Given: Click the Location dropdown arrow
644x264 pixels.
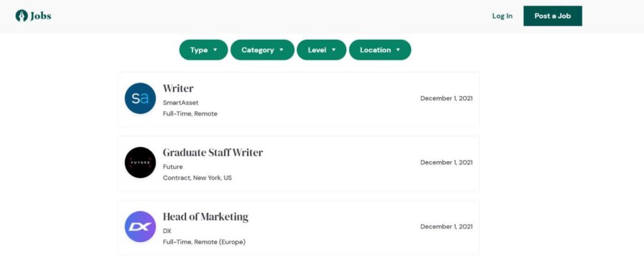Looking at the screenshot, I should (x=398, y=50).
